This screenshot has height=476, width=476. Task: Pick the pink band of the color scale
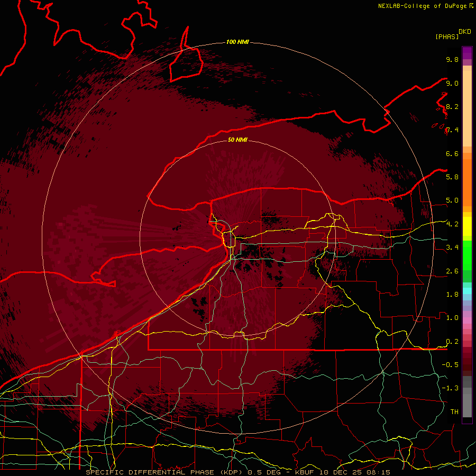pos(467,321)
